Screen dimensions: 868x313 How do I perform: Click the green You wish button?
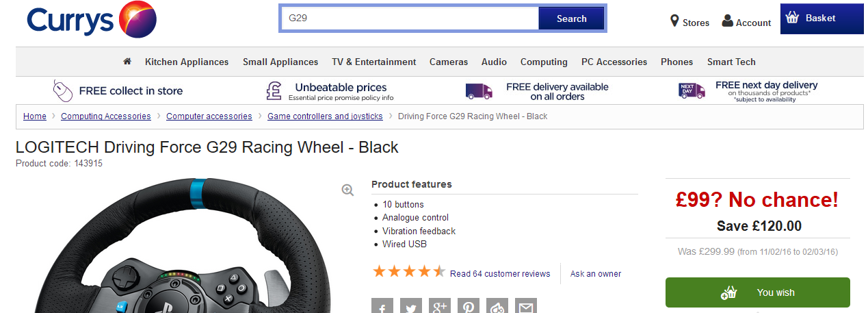[x=758, y=292]
